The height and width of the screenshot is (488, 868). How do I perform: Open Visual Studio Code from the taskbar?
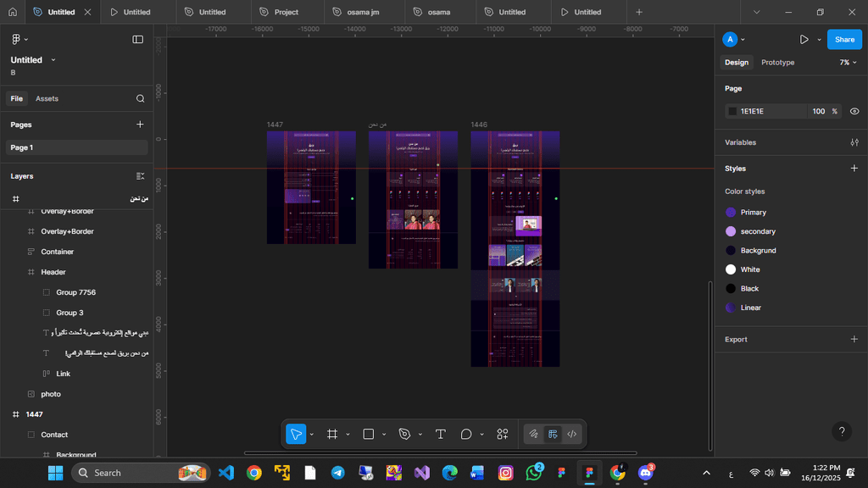[x=225, y=473]
